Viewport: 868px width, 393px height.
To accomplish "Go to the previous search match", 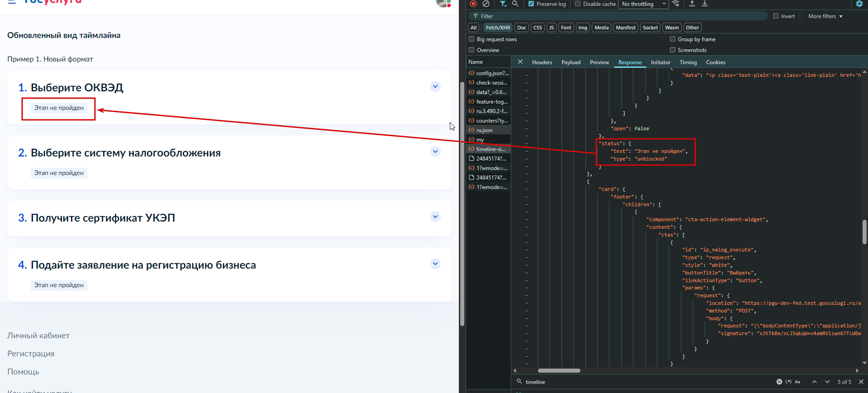I will click(815, 382).
